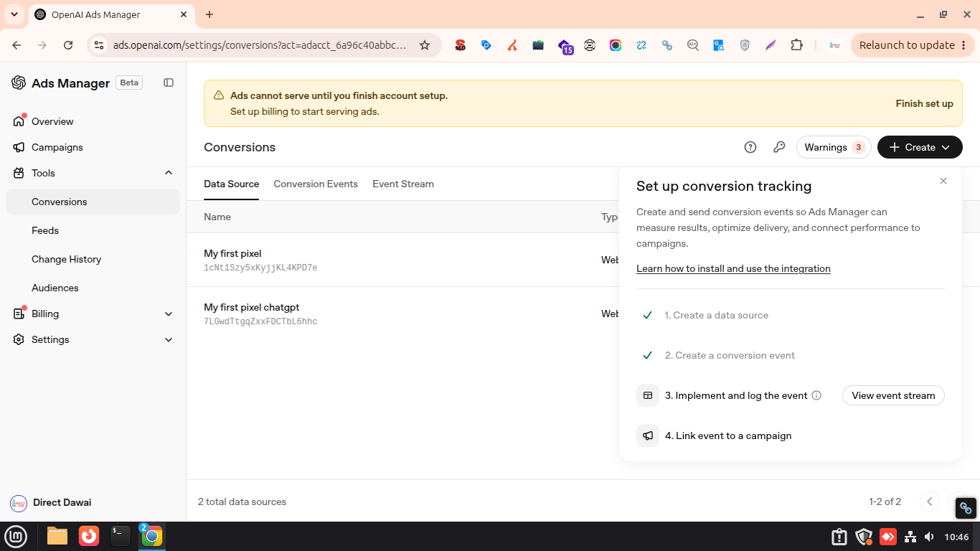Collapse the Ads Manager sidebar panel icon
This screenshot has width=980, height=551.
(169, 83)
